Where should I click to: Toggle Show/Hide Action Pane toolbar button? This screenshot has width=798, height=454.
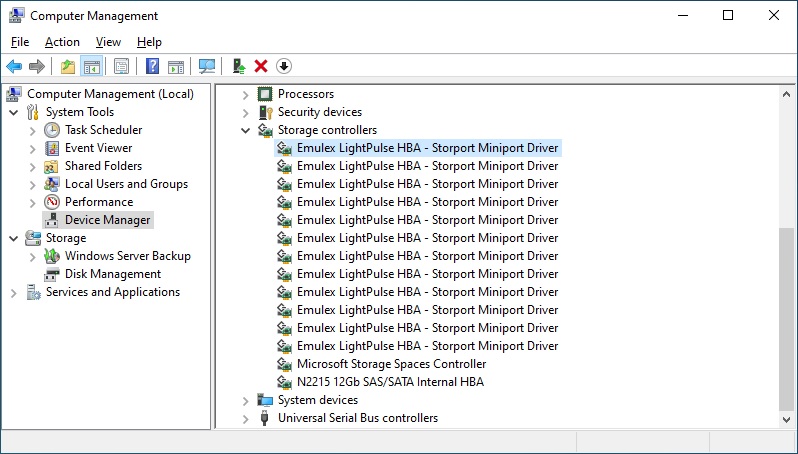tap(176, 66)
